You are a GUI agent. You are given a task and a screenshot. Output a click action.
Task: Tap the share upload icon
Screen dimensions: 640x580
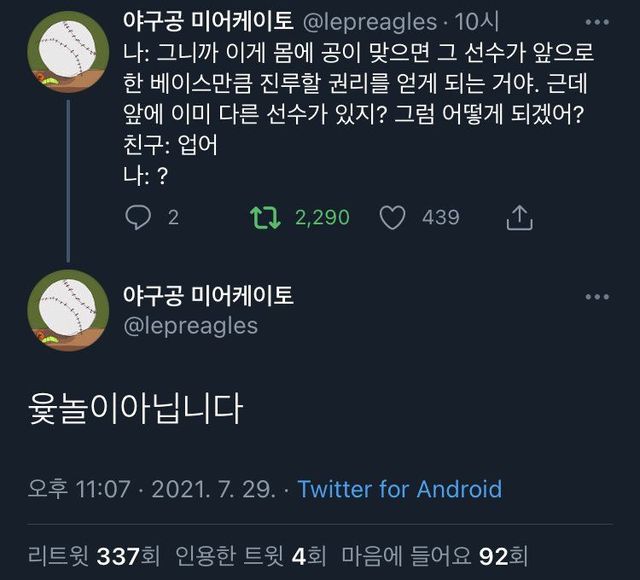pos(519,217)
